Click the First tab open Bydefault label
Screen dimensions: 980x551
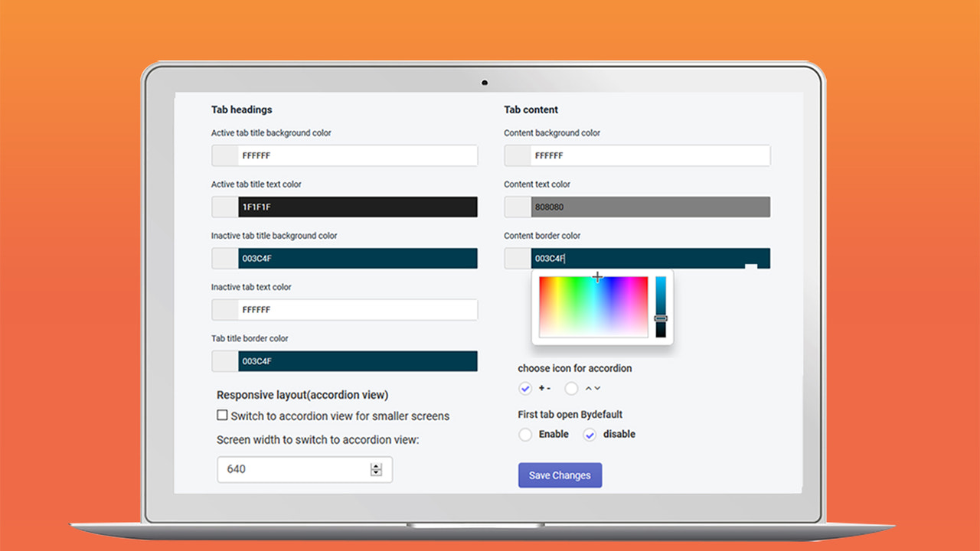point(570,414)
